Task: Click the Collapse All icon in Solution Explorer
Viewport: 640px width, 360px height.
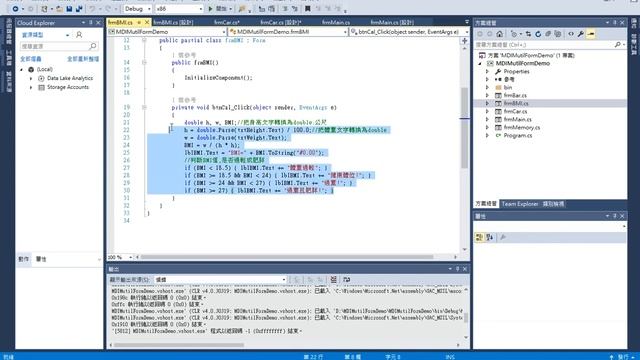Action: click(548, 34)
